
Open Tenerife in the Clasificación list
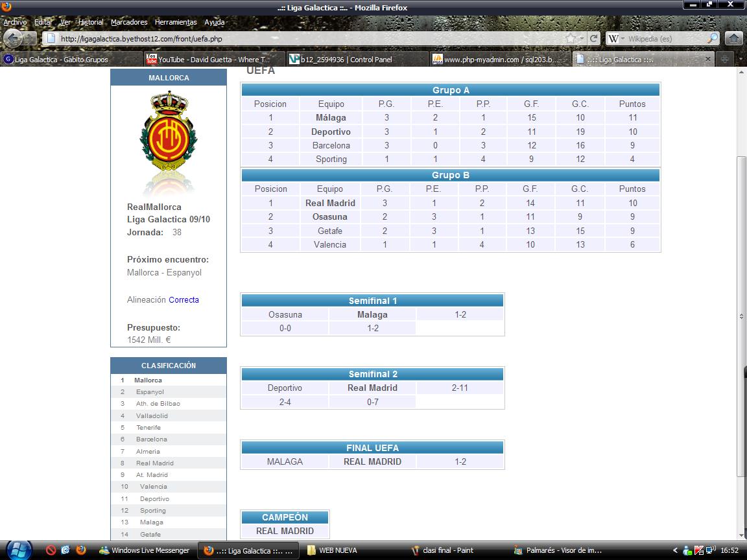pyautogui.click(x=148, y=428)
